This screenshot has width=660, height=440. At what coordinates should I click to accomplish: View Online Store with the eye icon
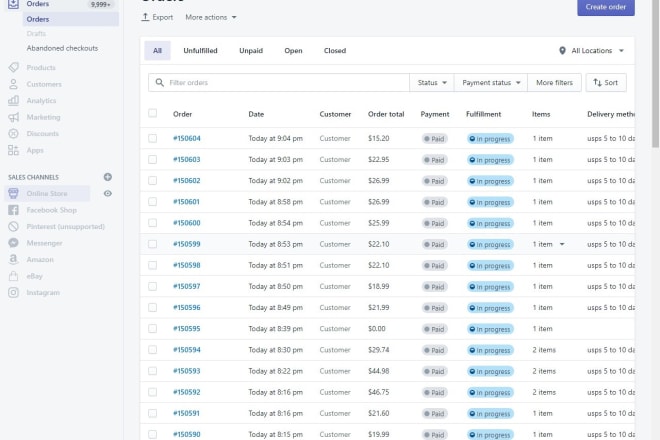pyautogui.click(x=108, y=193)
